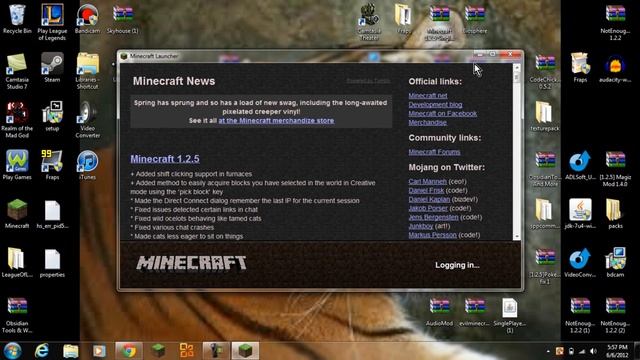The width and height of the screenshot is (640, 360).
Task: Open Jakob Porser's Twitter link
Action: 428,208
